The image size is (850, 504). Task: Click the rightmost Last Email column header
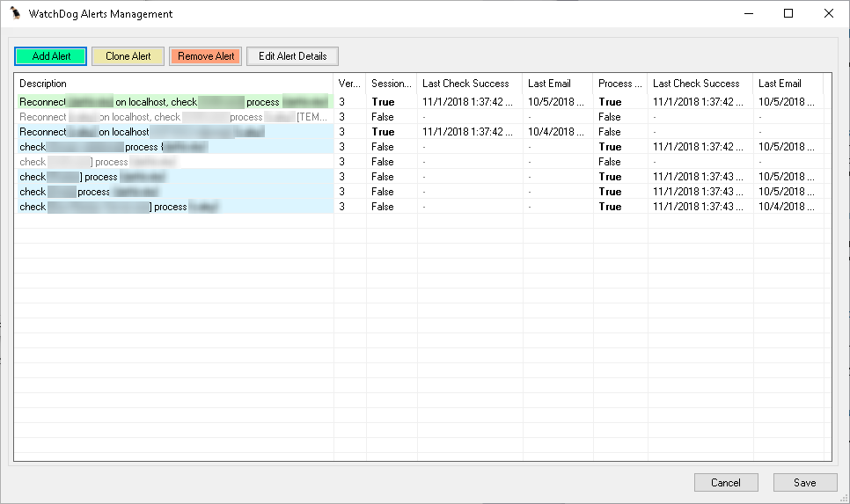click(788, 84)
